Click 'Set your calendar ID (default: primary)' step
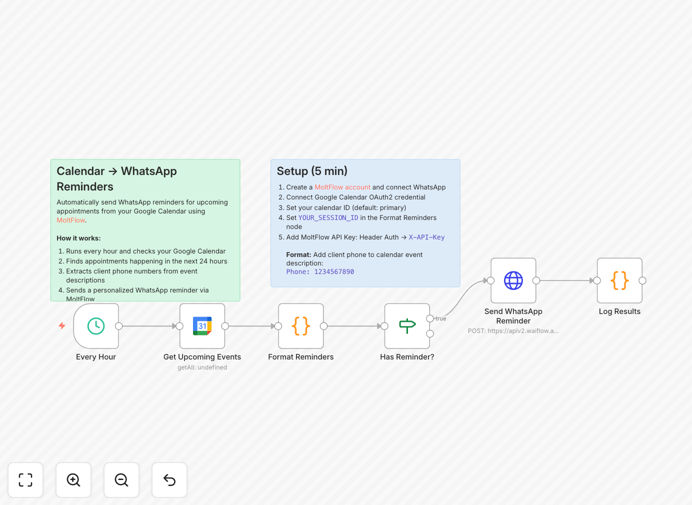Viewport: 692px width, 505px height. [346, 207]
